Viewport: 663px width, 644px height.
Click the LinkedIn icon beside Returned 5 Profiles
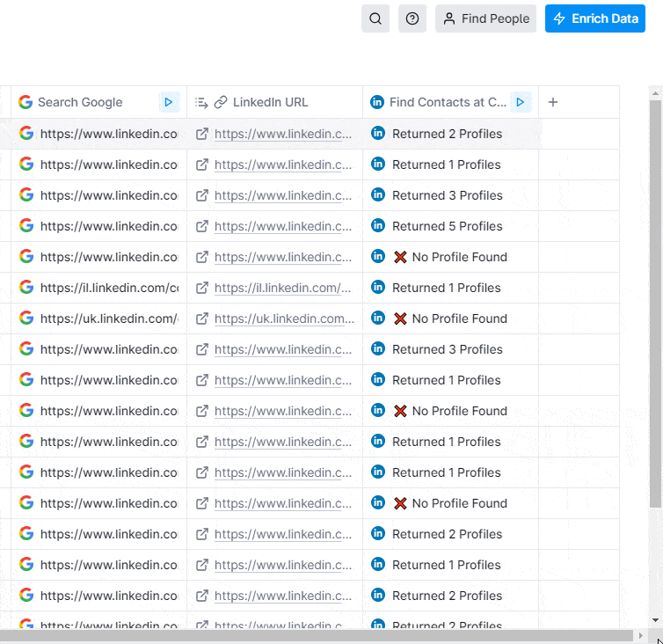click(x=378, y=226)
